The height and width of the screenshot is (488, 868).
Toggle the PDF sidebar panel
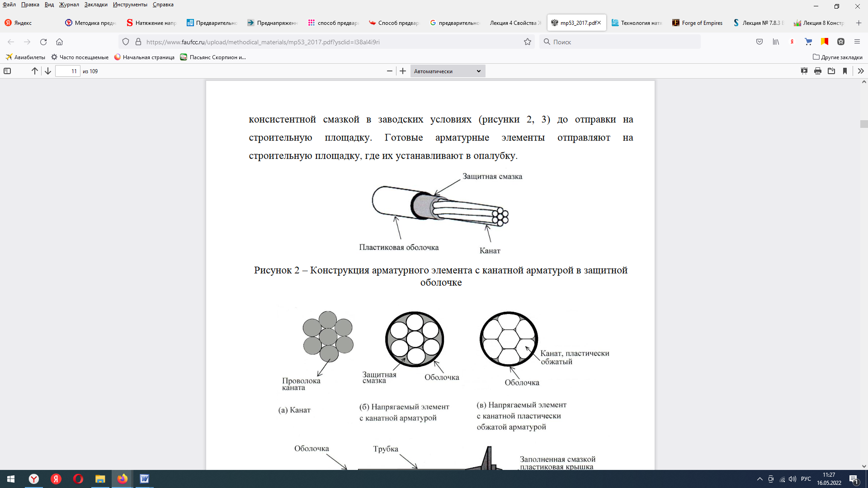pyautogui.click(x=7, y=71)
